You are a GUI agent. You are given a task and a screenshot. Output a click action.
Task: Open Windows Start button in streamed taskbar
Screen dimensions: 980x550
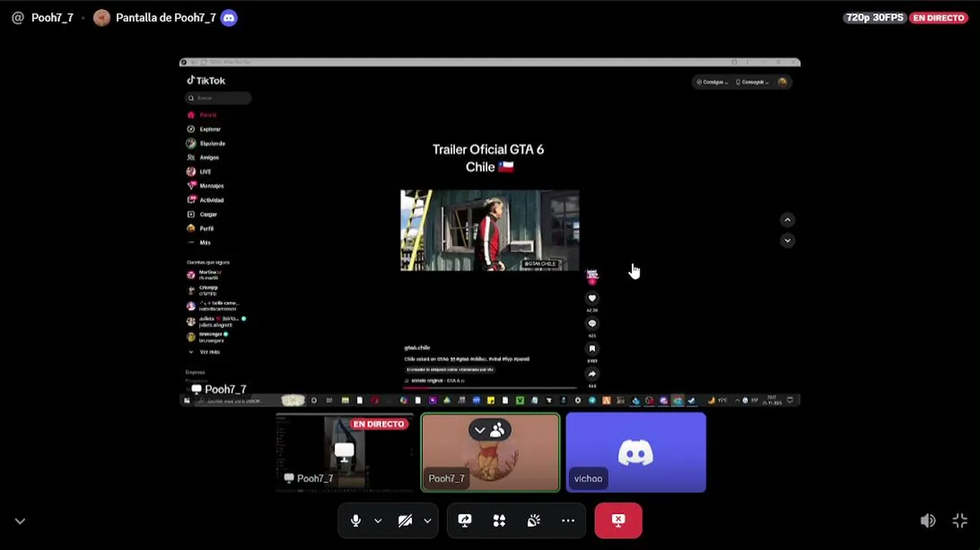tap(187, 400)
